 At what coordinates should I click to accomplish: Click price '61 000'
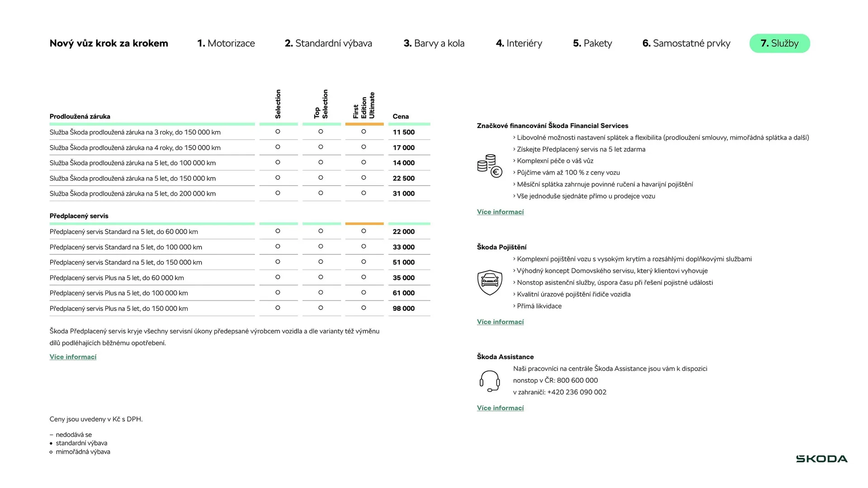(x=404, y=293)
